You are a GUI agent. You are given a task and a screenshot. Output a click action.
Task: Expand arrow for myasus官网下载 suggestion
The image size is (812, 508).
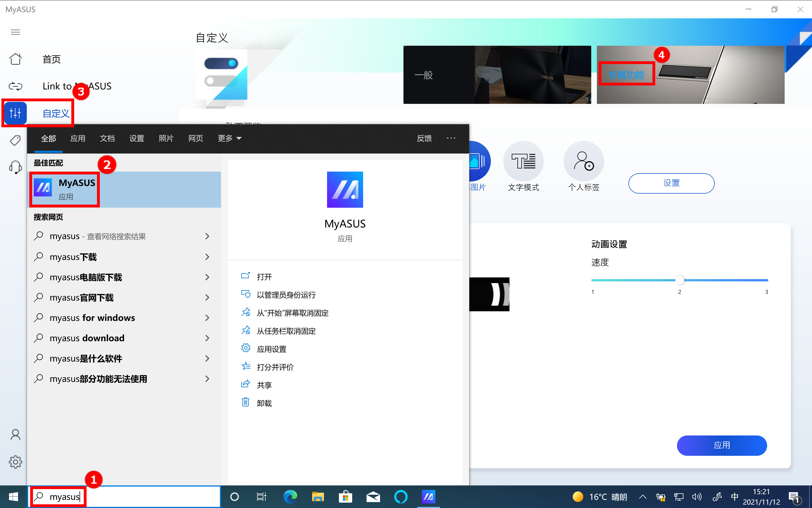click(x=207, y=297)
